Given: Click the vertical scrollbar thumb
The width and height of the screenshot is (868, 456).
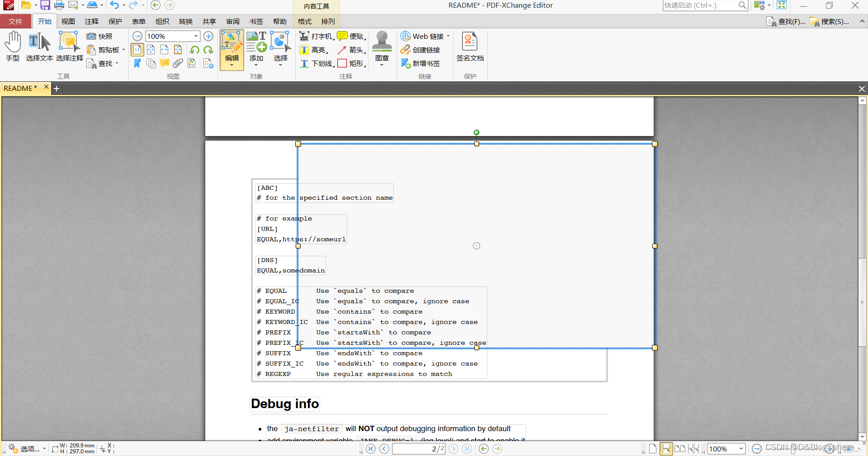Looking at the screenshot, I should click(x=862, y=302).
